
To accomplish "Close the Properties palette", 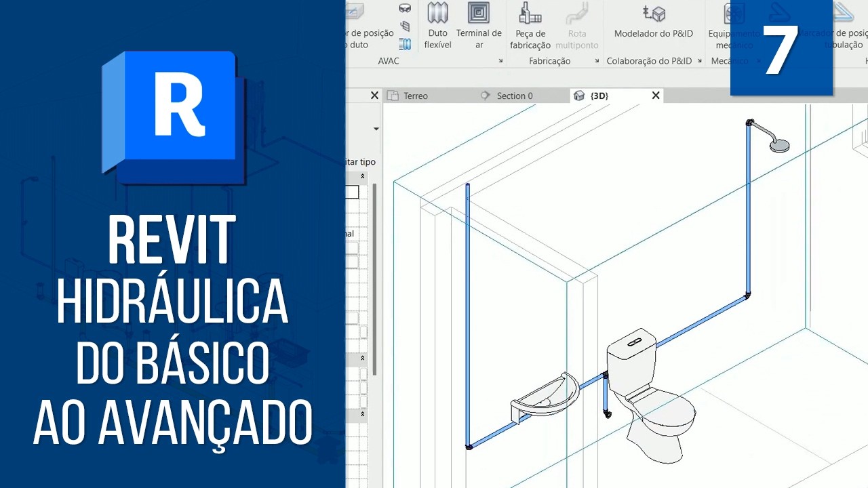I will pos(374,96).
